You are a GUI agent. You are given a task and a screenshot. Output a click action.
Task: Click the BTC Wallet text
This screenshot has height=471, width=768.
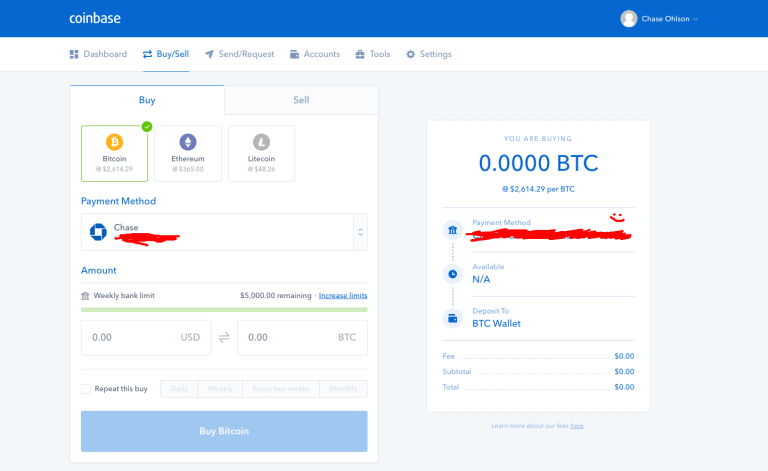point(496,324)
